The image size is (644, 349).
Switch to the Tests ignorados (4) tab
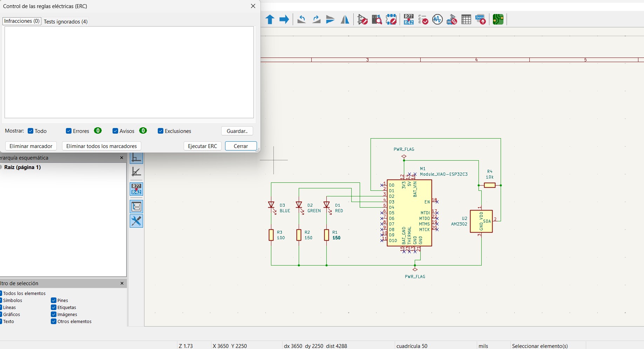(x=66, y=22)
